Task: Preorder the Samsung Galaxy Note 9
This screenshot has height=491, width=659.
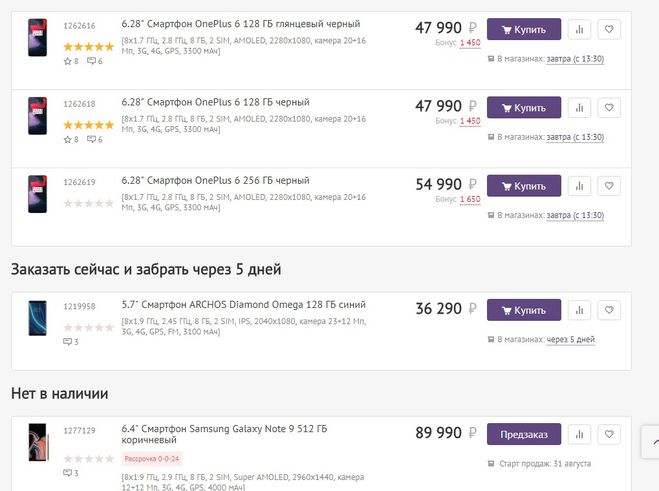Action: [x=524, y=434]
